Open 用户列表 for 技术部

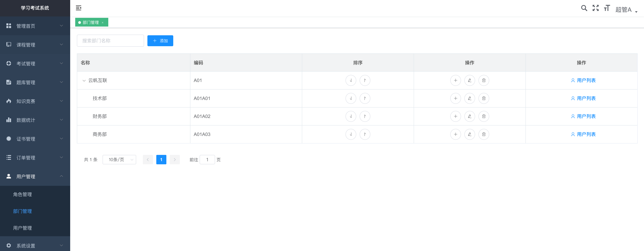583,98
